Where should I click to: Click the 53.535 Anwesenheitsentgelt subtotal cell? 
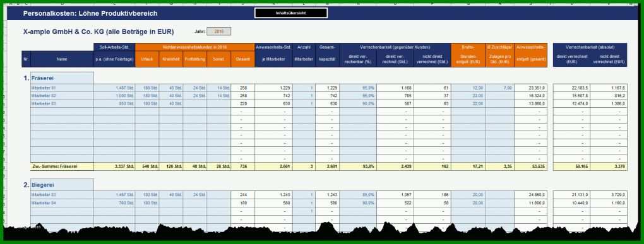pos(530,166)
